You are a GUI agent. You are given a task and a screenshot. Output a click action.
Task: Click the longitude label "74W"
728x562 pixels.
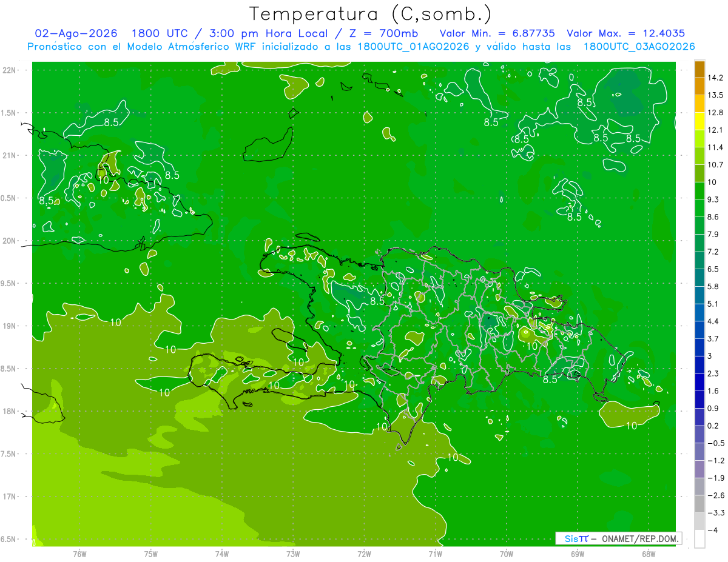pyautogui.click(x=222, y=554)
